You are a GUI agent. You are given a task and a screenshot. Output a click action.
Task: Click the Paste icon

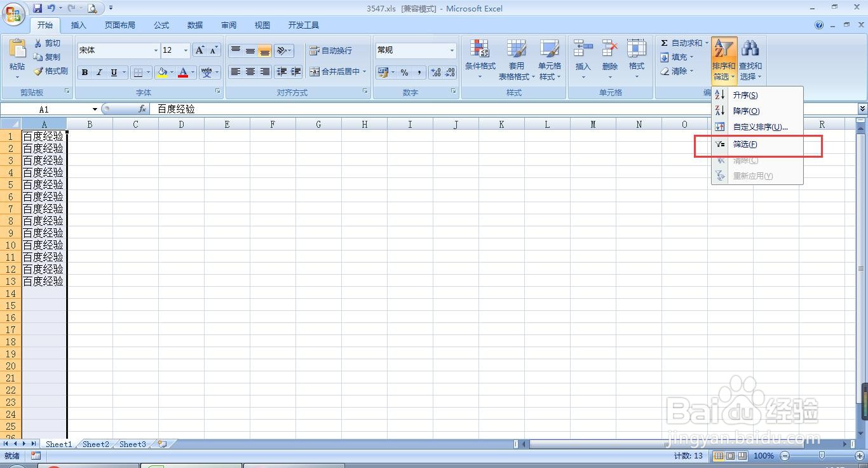coord(17,48)
